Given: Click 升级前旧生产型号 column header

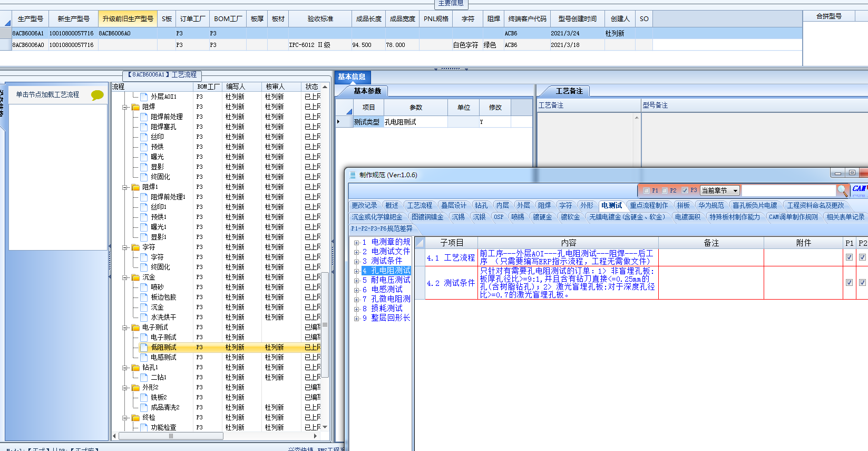Looking at the screenshot, I should click(x=128, y=19).
